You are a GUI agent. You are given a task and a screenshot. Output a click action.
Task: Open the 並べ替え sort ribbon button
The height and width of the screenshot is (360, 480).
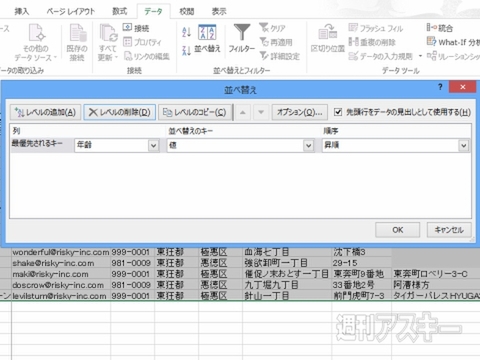coord(207,38)
